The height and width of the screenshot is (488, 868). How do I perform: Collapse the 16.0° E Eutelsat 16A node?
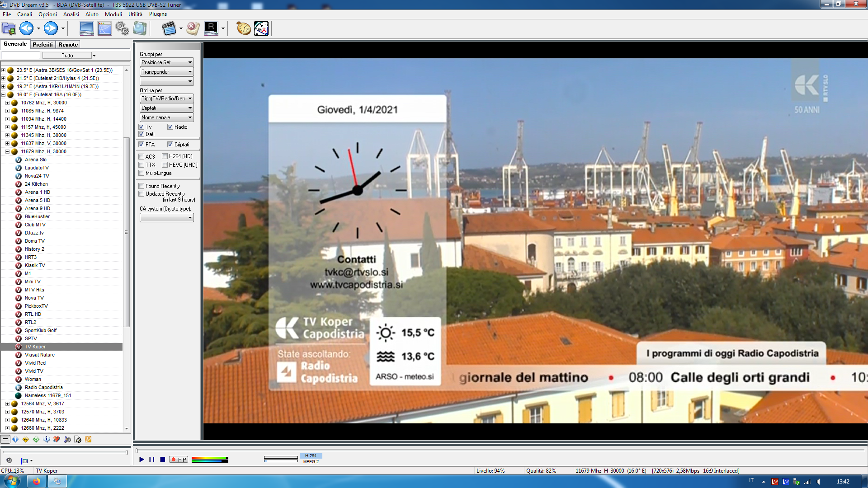pyautogui.click(x=4, y=94)
